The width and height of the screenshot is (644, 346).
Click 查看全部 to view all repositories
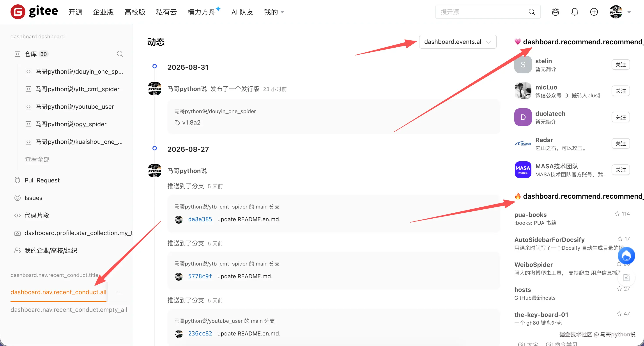[x=37, y=159]
